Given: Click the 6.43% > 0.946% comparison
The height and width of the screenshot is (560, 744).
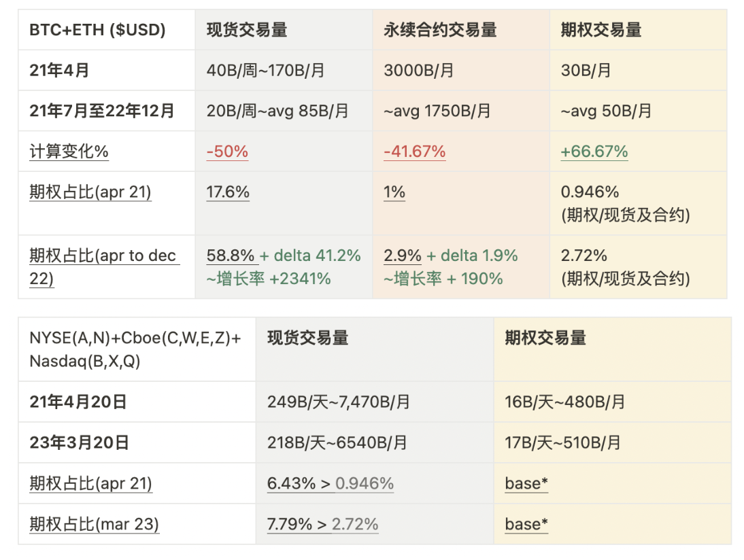Looking at the screenshot, I should pyautogui.click(x=331, y=484).
